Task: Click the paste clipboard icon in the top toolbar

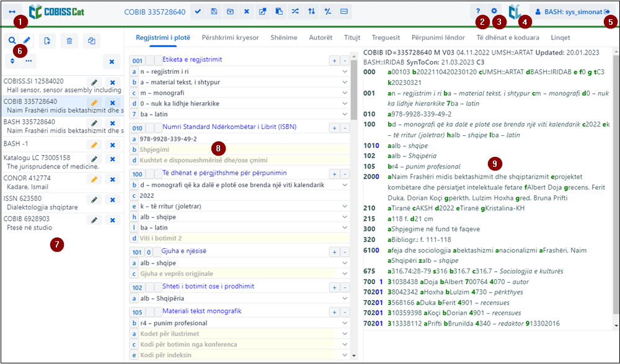Action: click(279, 12)
